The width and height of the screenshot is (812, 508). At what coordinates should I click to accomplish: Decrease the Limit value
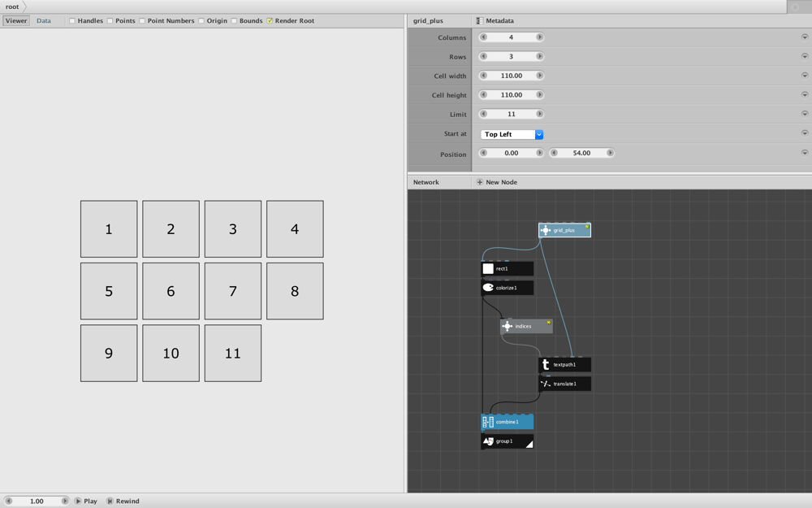(483, 114)
